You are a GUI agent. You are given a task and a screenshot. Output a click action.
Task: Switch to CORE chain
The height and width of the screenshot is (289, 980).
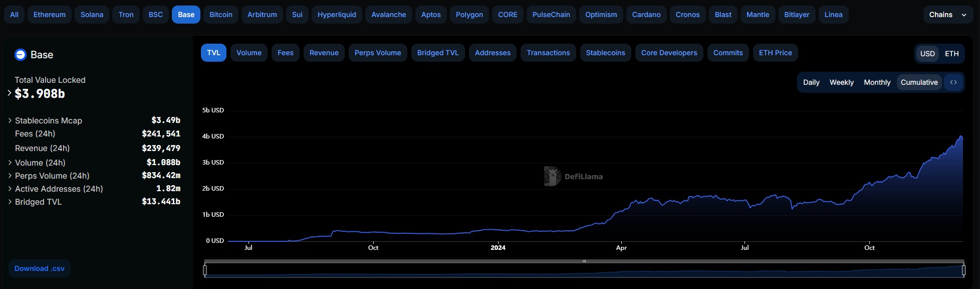click(x=508, y=15)
